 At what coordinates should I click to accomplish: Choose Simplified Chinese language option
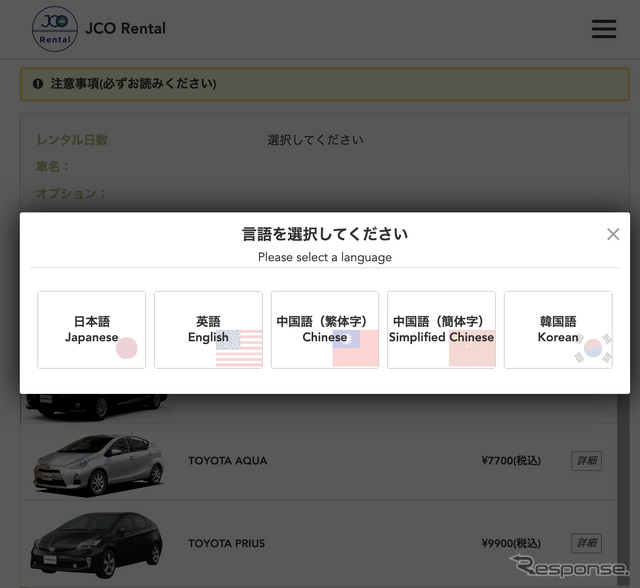point(441,330)
